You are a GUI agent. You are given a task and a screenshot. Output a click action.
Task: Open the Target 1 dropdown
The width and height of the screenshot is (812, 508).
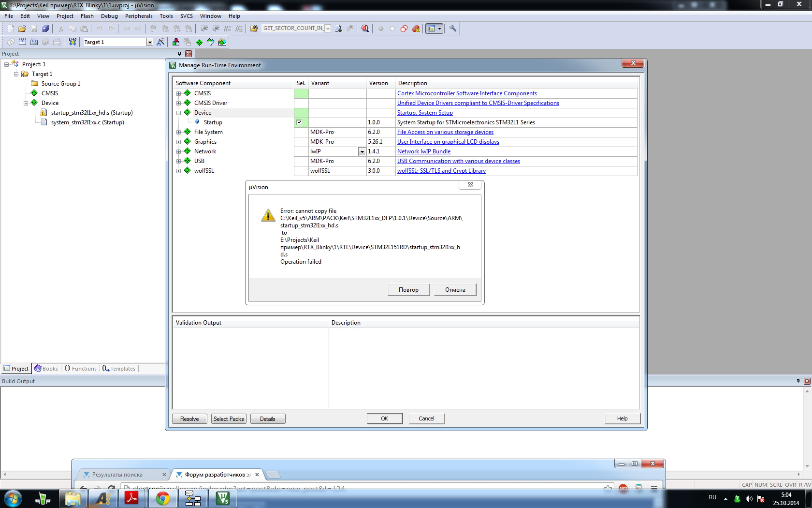150,42
